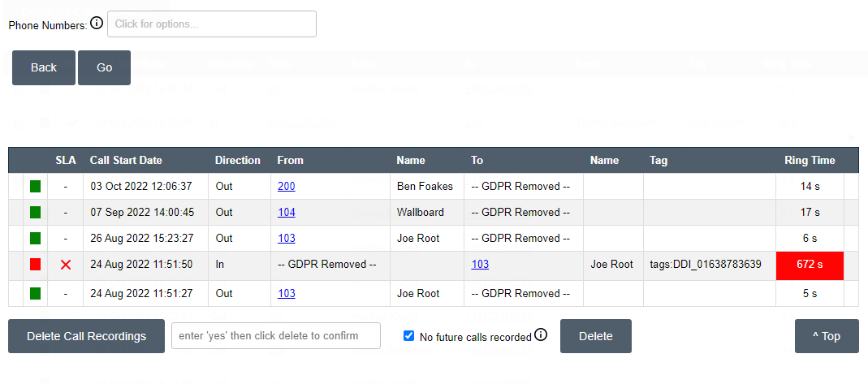
Task: Open the Phone Numbers options dropdown
Action: coord(211,24)
